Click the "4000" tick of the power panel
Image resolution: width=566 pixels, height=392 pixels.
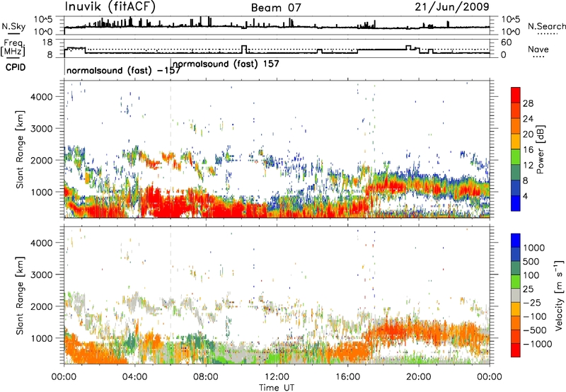click(41, 97)
